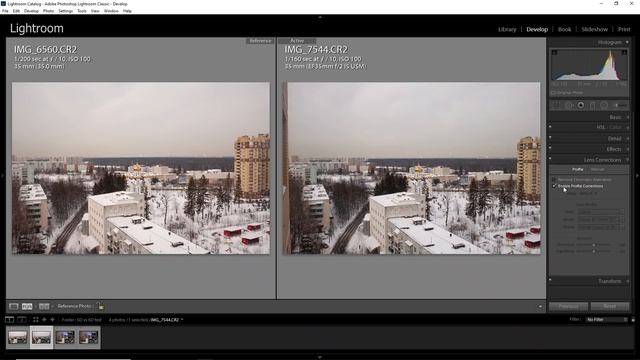Open the lens Make dropdown
The image size is (640, 360).
tap(600, 212)
